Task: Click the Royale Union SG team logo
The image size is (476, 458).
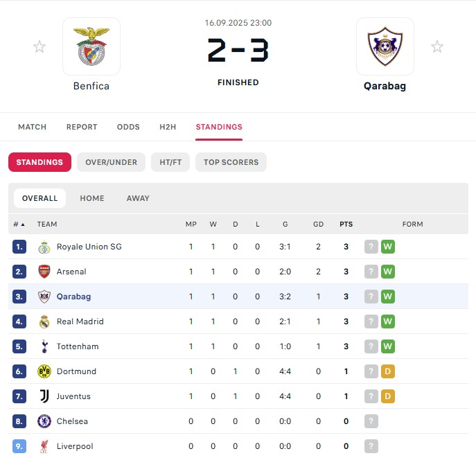Action: tap(44, 247)
